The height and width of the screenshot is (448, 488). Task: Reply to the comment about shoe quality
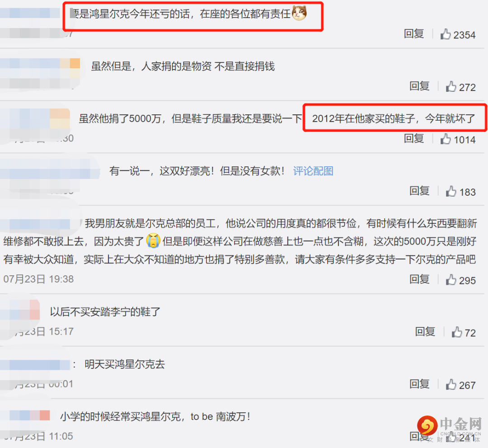click(x=413, y=138)
